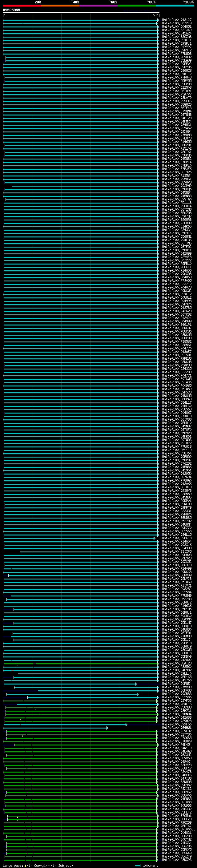Image resolution: width=197 pixels, height=868 pixels.
Task: Select the UniRef100_C1MNB4 label
Action: [177, 714]
